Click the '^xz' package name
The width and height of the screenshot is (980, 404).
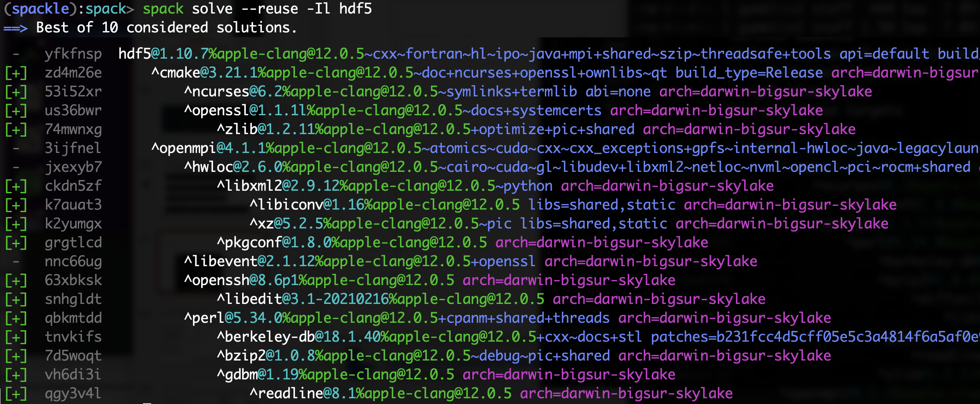[261, 224]
